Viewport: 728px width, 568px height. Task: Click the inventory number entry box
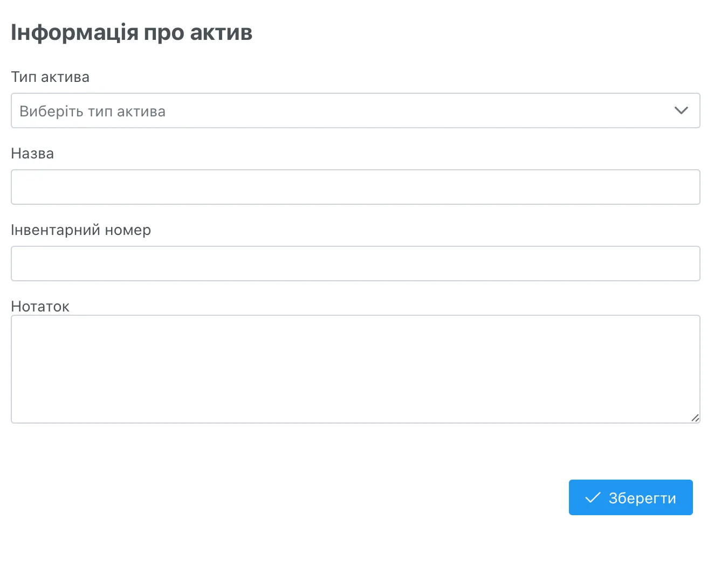coord(356,264)
